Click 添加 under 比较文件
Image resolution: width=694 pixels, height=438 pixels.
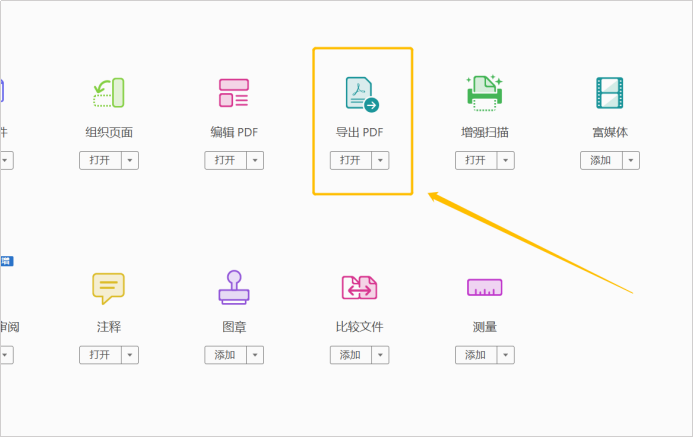click(x=351, y=355)
